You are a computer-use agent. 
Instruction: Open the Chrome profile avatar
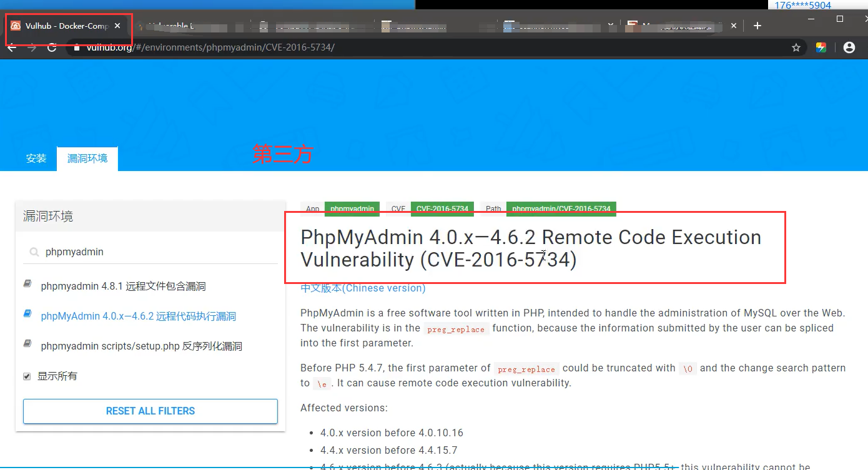(849, 47)
